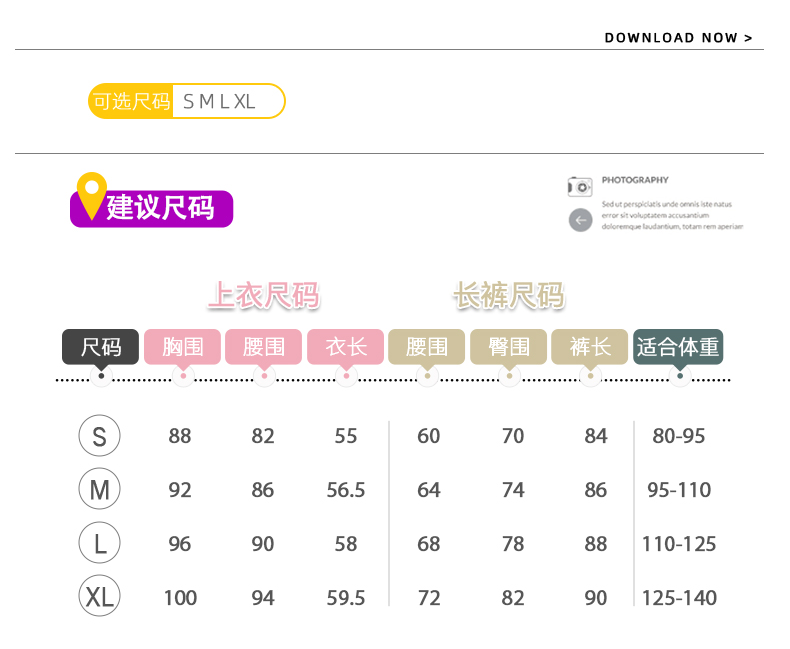Click the yellow location pin icon
Viewport: 790px width, 649px height.
point(92,196)
